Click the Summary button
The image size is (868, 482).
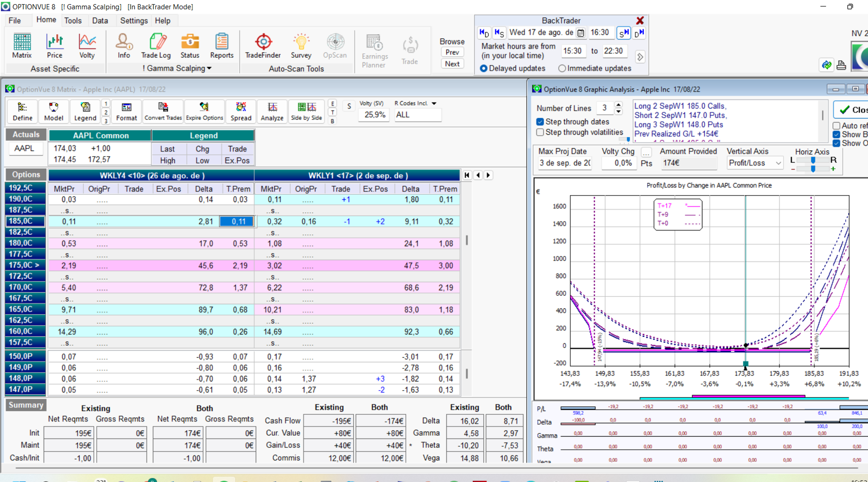[x=26, y=405]
